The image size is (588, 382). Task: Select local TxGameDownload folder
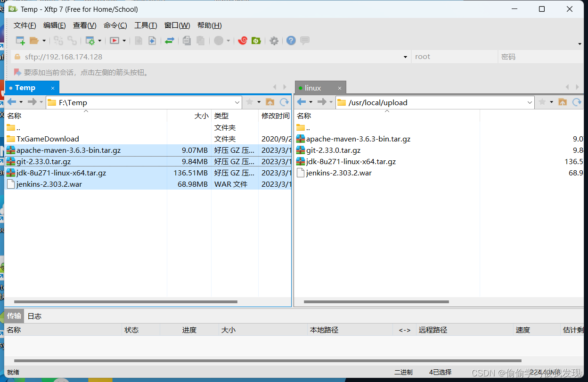(x=48, y=139)
